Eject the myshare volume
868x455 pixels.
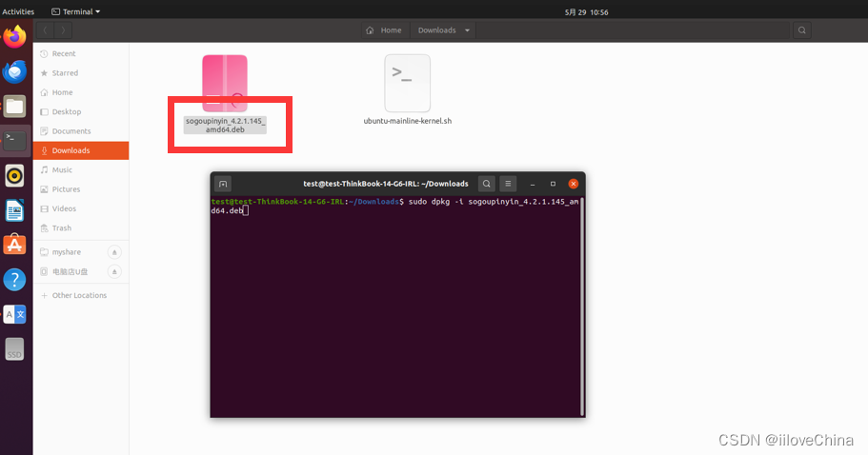114,252
